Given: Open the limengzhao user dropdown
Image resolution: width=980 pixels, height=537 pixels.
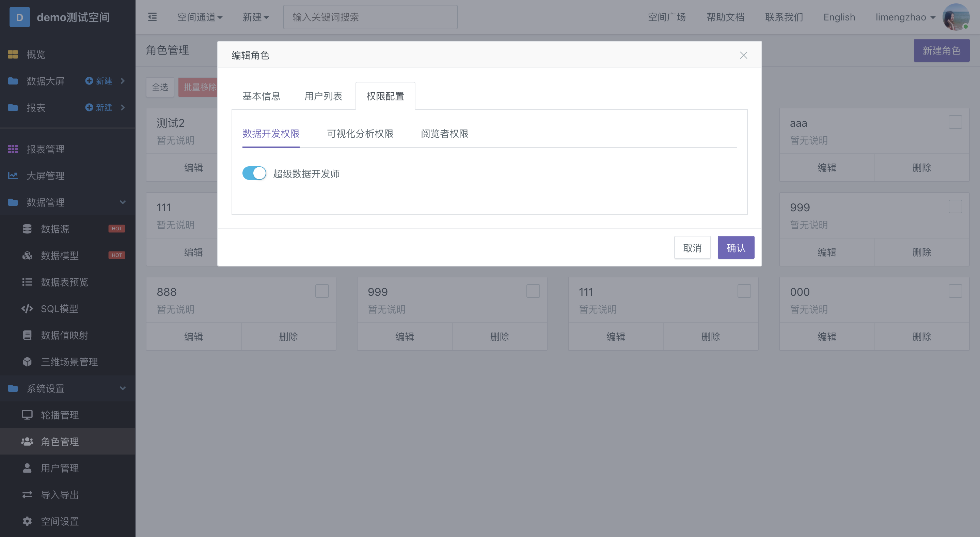Looking at the screenshot, I should pos(905,17).
